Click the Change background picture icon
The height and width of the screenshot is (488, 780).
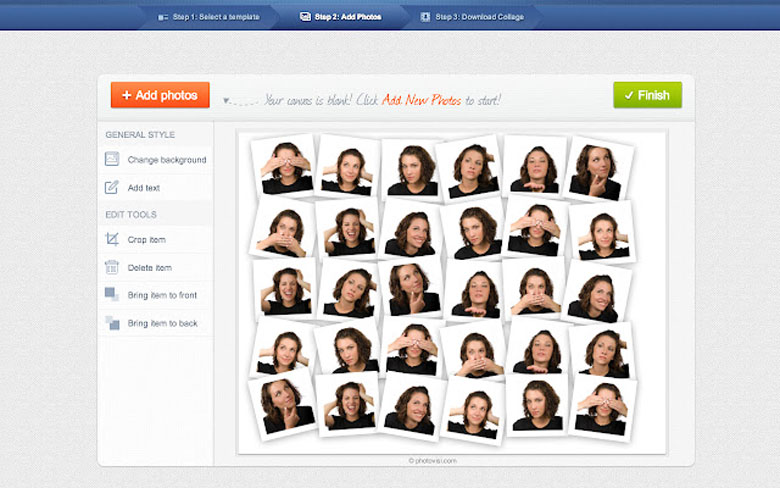[112, 159]
